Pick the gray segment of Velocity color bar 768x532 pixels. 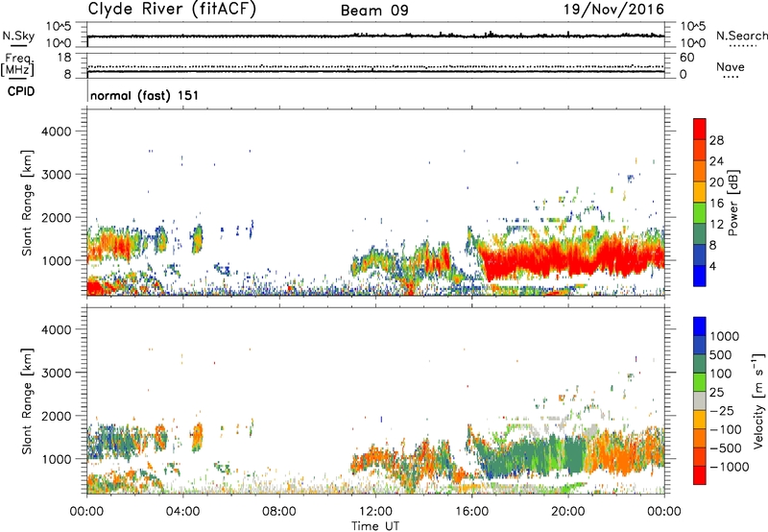(700, 401)
